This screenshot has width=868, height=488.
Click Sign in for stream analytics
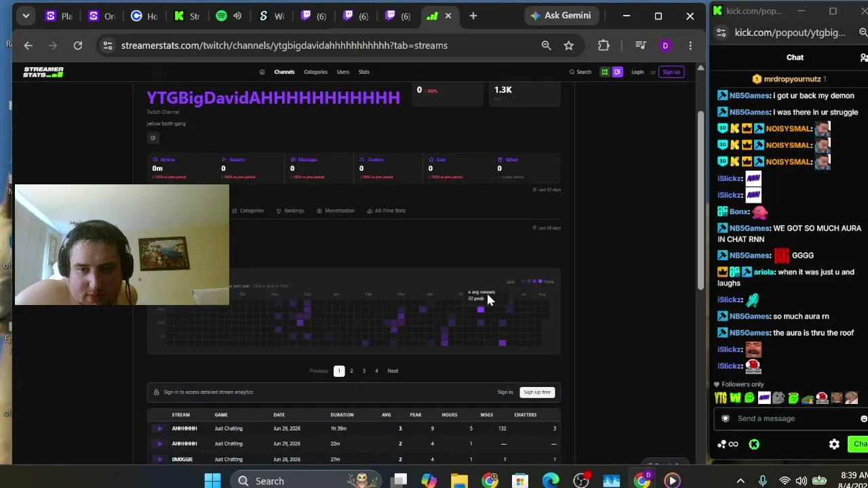505,392
